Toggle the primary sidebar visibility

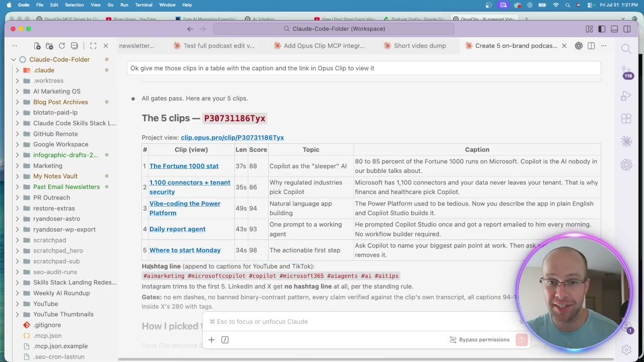pyautogui.click(x=602, y=29)
